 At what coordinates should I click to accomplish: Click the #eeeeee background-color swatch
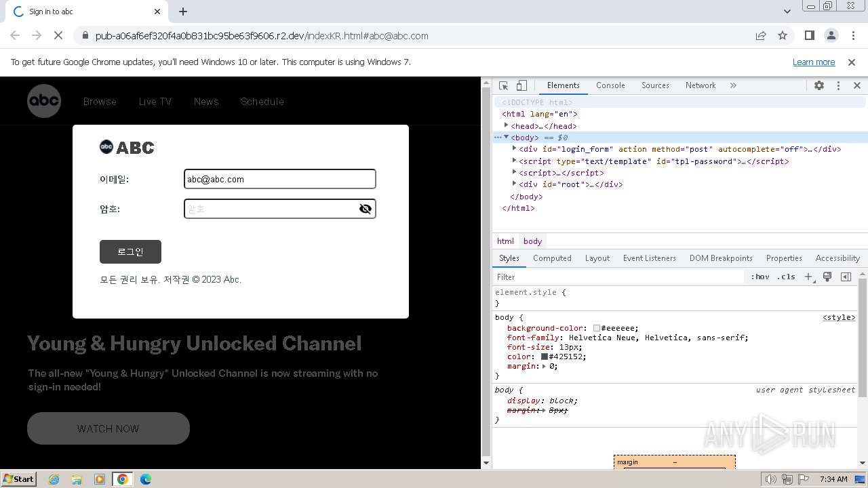(597, 328)
